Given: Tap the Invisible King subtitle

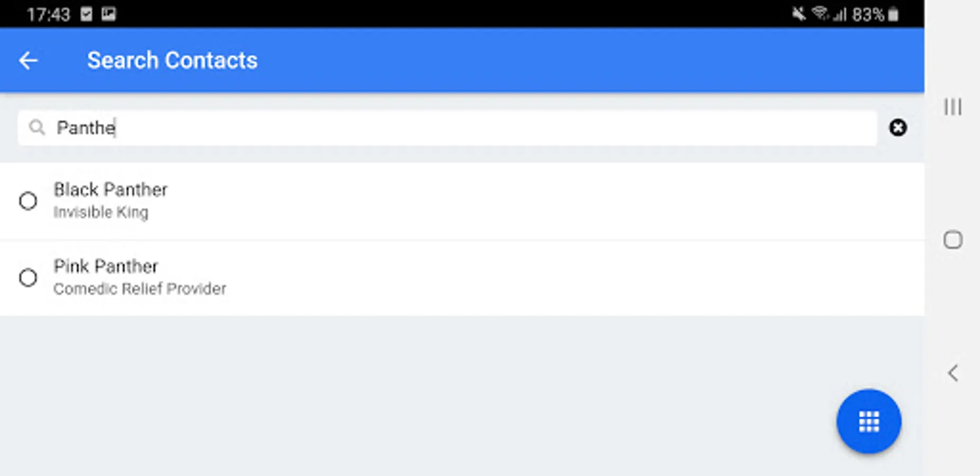Looking at the screenshot, I should coord(101,212).
